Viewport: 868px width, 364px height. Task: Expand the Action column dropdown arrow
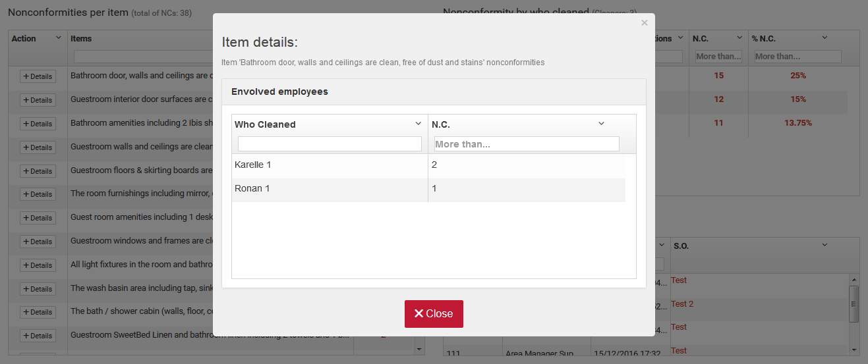59,38
